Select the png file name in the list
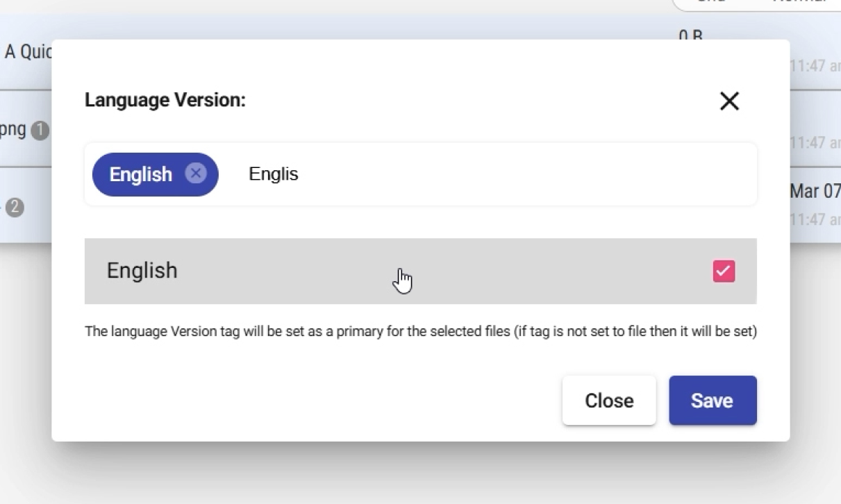841x504 pixels. coord(13,130)
